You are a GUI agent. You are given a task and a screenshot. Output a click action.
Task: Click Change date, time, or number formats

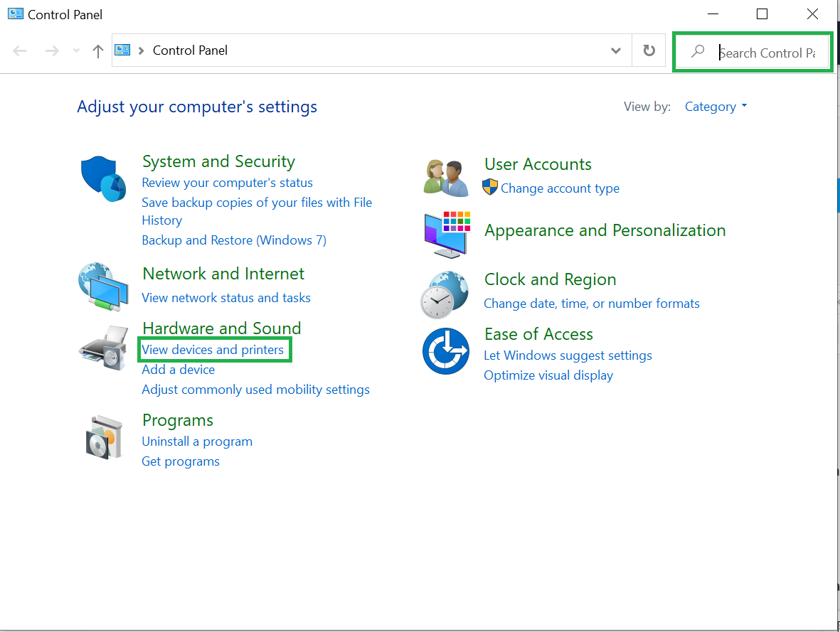click(x=592, y=304)
